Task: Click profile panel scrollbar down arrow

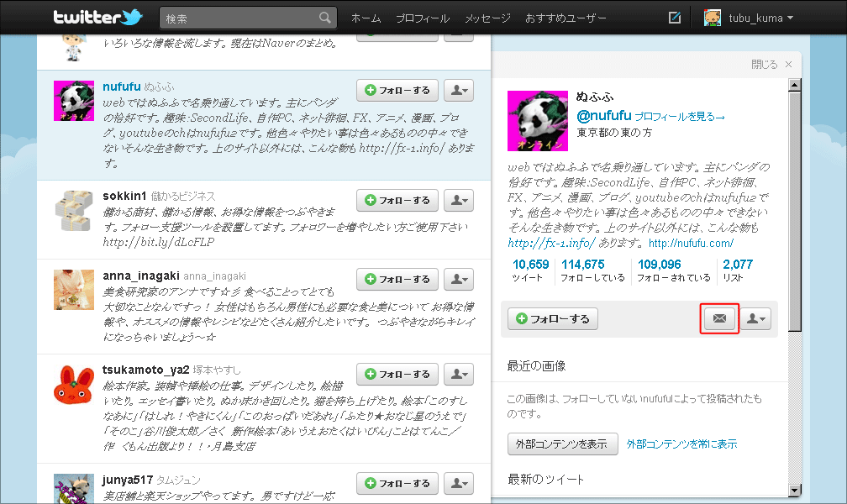Action: pyautogui.click(x=795, y=491)
